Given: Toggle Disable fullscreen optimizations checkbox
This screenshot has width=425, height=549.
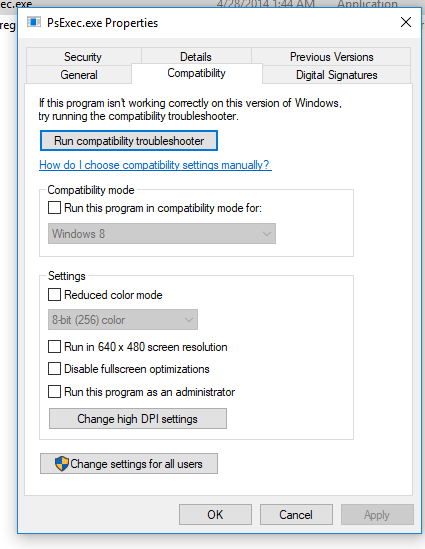Looking at the screenshot, I should point(54,369).
